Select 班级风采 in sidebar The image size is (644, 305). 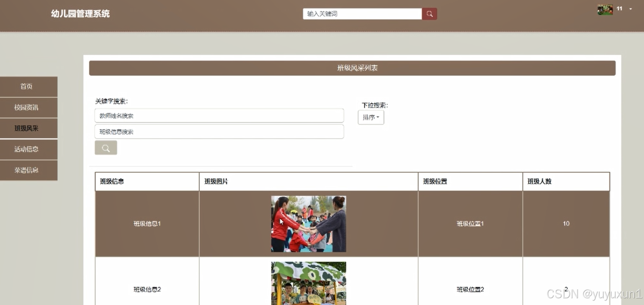[x=29, y=129]
